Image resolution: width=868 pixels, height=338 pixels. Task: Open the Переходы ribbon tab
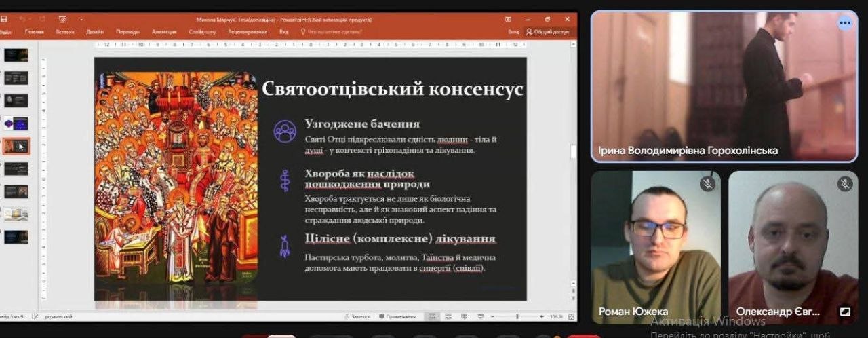[x=127, y=31]
